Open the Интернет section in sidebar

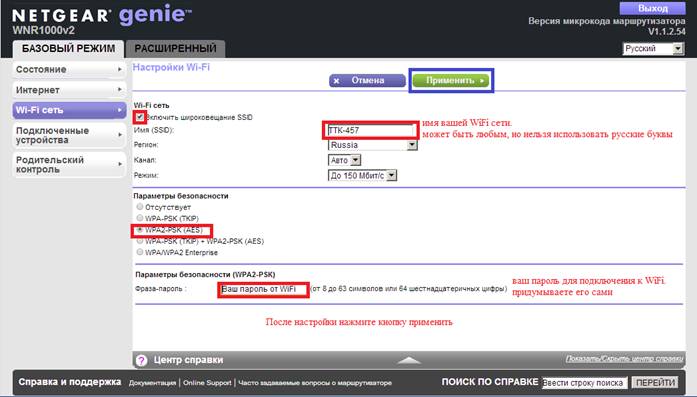pos(69,90)
